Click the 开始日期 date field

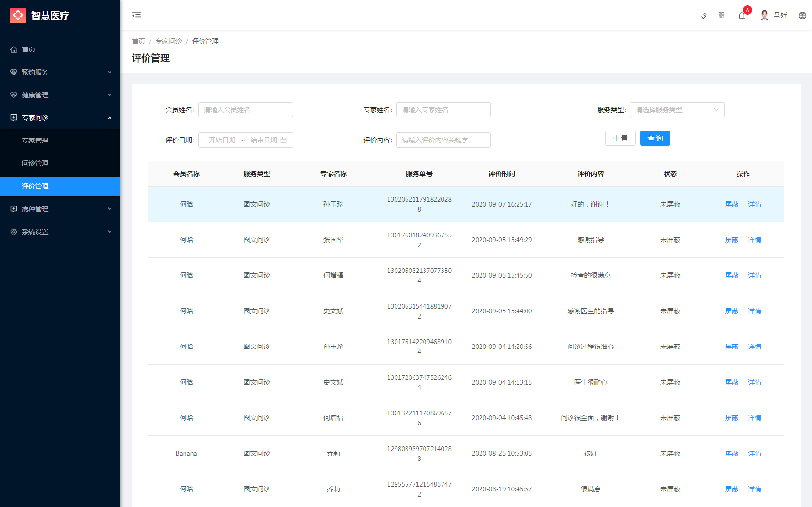pyautogui.click(x=222, y=140)
